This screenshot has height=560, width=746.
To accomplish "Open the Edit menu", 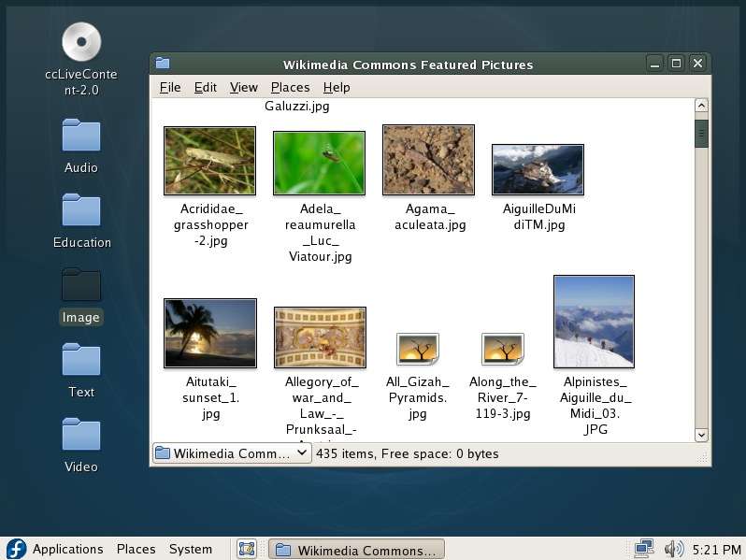I will (x=205, y=88).
